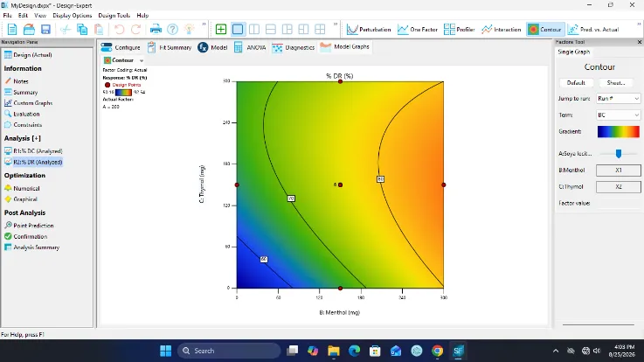The height and width of the screenshot is (362, 644).
Task: Open the View menu
Action: point(40,15)
